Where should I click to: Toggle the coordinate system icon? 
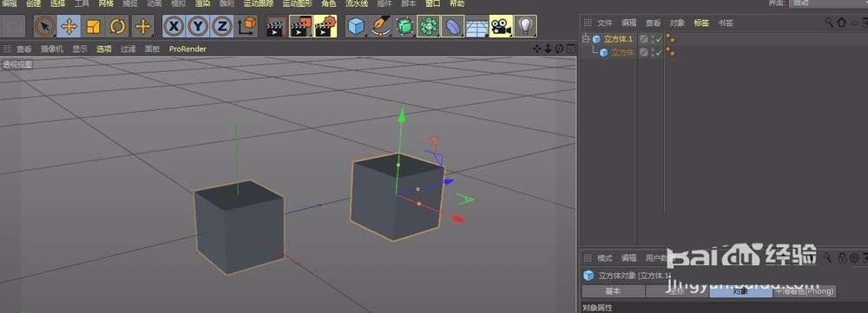click(247, 27)
